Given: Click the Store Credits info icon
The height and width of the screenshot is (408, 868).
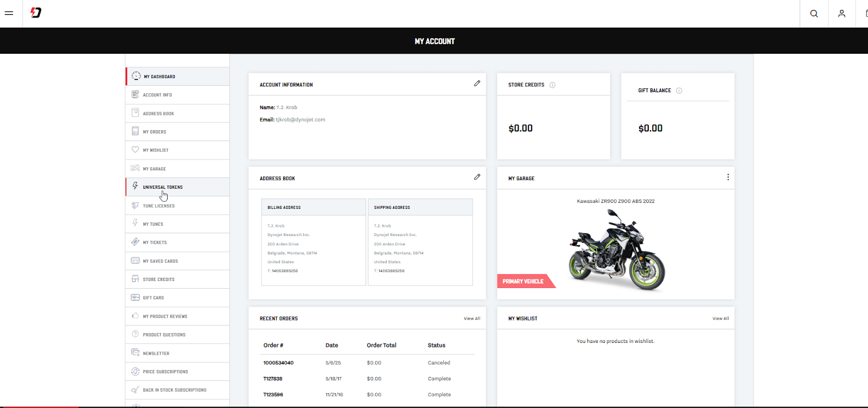Looking at the screenshot, I should point(552,85).
